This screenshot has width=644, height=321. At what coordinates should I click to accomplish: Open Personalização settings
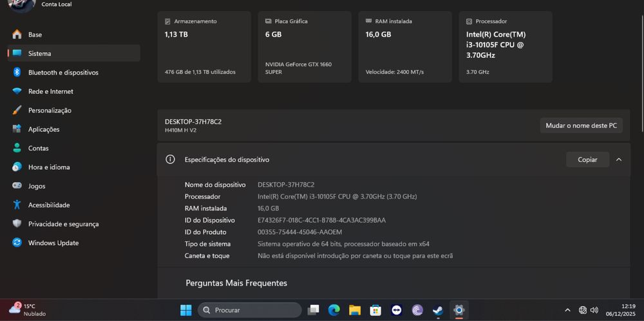coord(74,110)
